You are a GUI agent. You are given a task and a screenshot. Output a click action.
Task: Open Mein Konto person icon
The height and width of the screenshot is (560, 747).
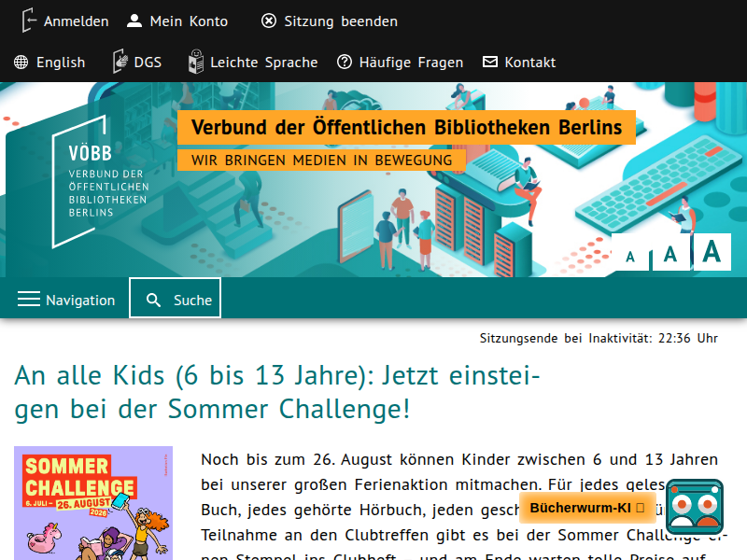click(134, 21)
